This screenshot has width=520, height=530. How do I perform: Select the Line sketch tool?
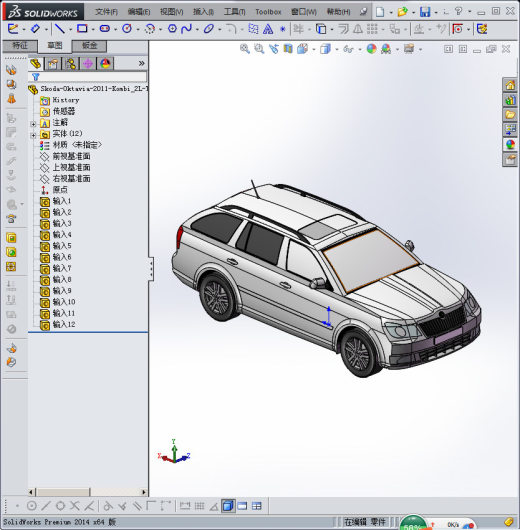click(x=60, y=29)
